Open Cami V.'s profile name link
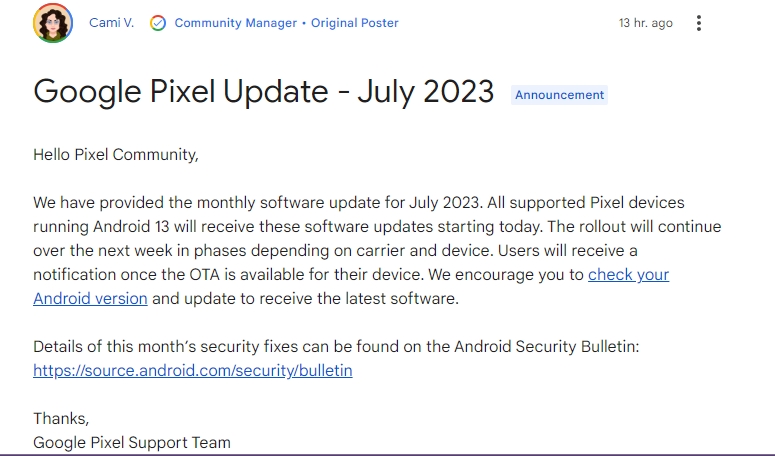Viewport: 775px width, 456px height. (x=112, y=23)
